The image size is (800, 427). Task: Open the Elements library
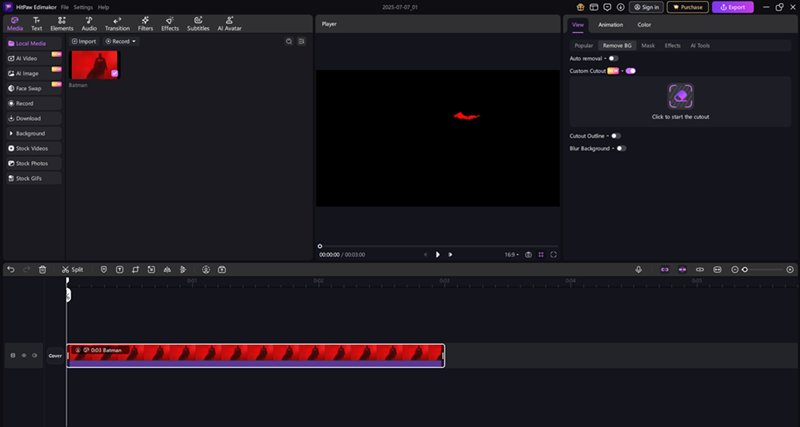[62, 23]
